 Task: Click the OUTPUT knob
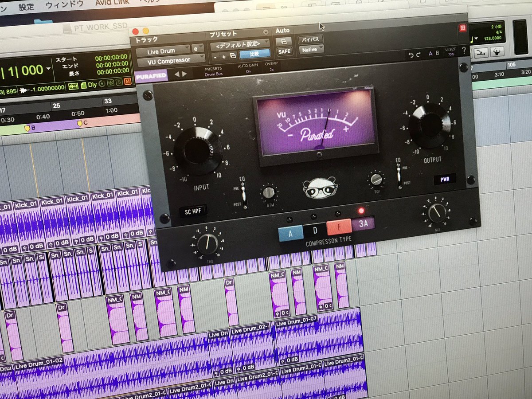tap(429, 125)
